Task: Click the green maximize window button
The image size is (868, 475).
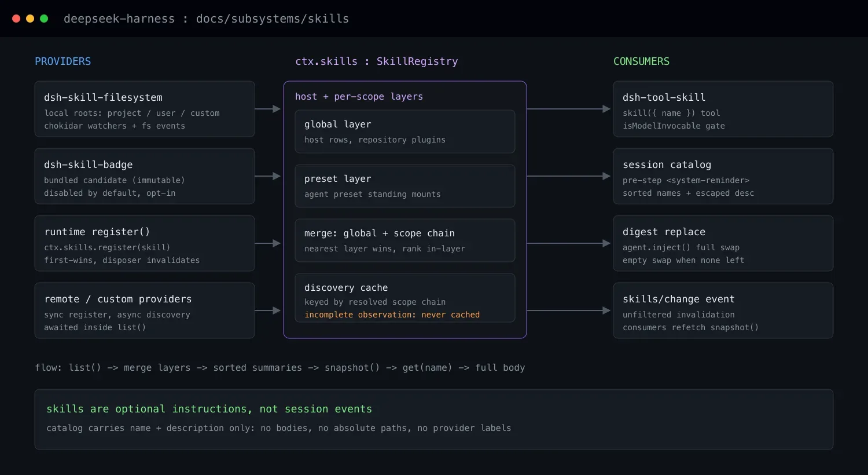Action: [x=44, y=19]
